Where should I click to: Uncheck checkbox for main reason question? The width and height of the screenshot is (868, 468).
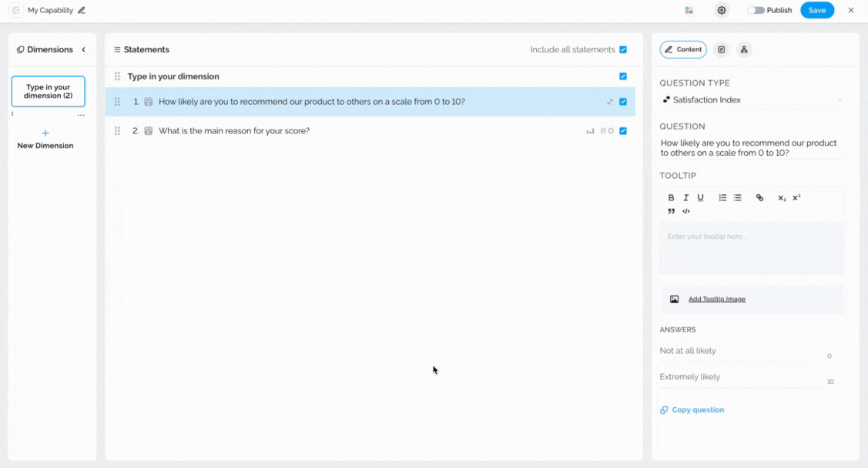pos(623,131)
